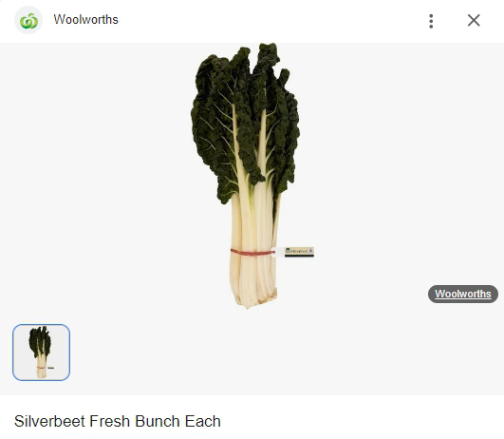The height and width of the screenshot is (439, 504).
Task: Close the product panel with X
Action: (x=474, y=20)
